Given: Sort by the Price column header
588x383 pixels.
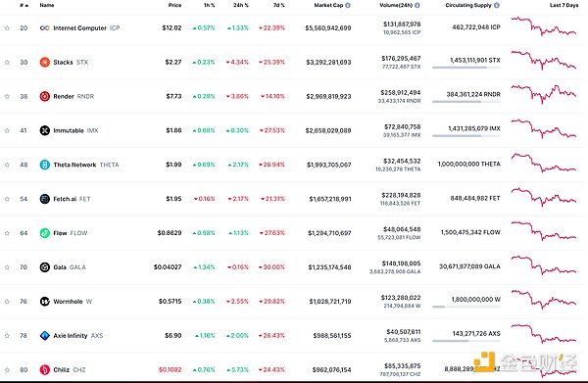Looking at the screenshot, I should [174, 5].
